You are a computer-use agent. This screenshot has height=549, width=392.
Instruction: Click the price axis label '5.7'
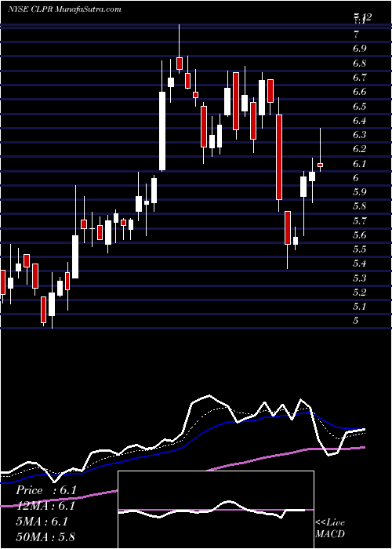pos(359,221)
